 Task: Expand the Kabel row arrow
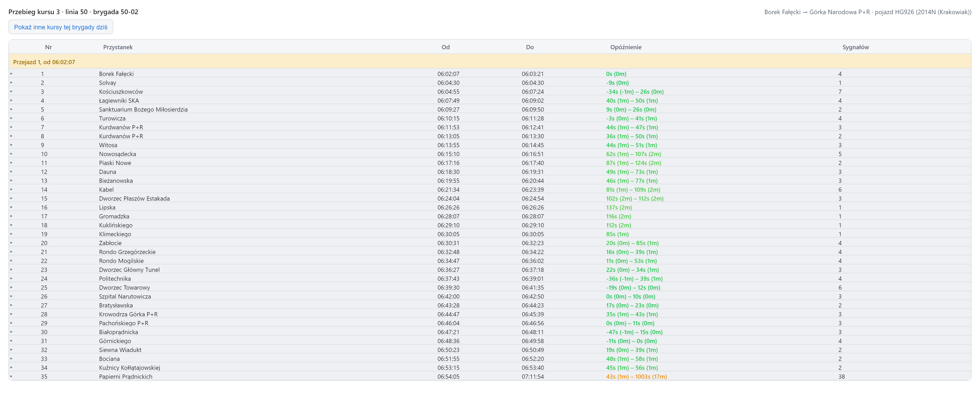tap(12, 189)
